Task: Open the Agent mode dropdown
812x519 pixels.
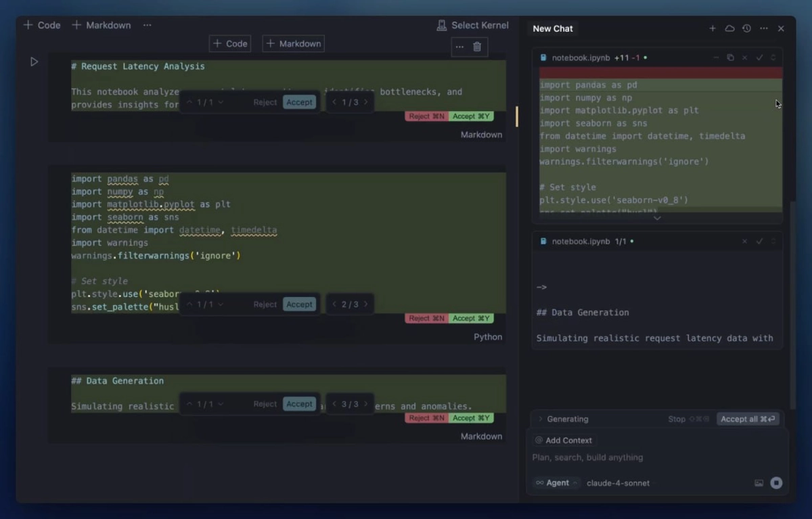Action: point(557,483)
